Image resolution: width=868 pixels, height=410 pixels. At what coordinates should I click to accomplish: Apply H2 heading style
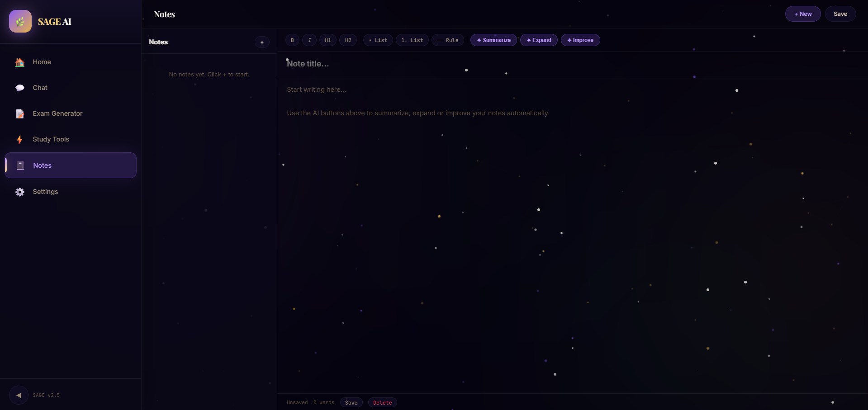tap(348, 40)
